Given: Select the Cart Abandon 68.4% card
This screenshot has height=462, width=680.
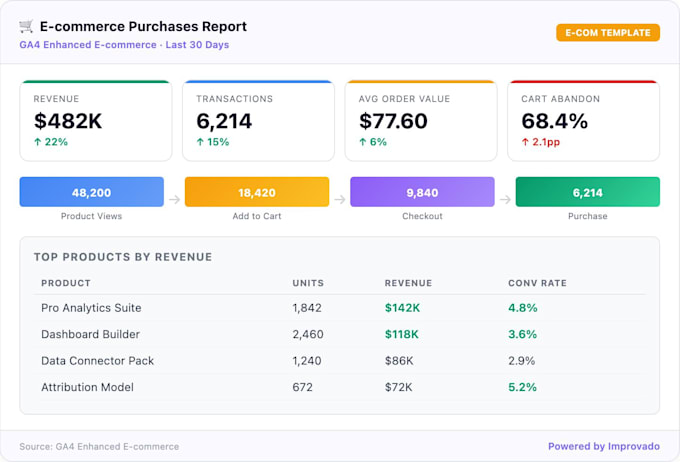Looking at the screenshot, I should (584, 121).
